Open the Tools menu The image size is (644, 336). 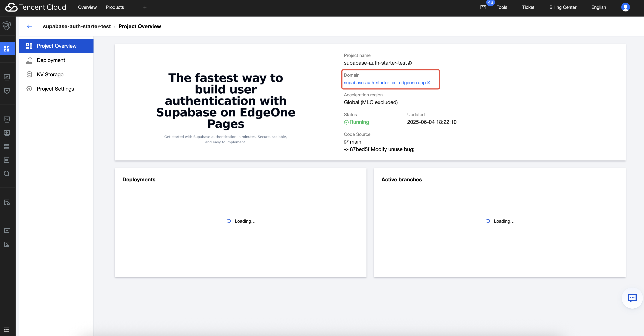(x=502, y=7)
